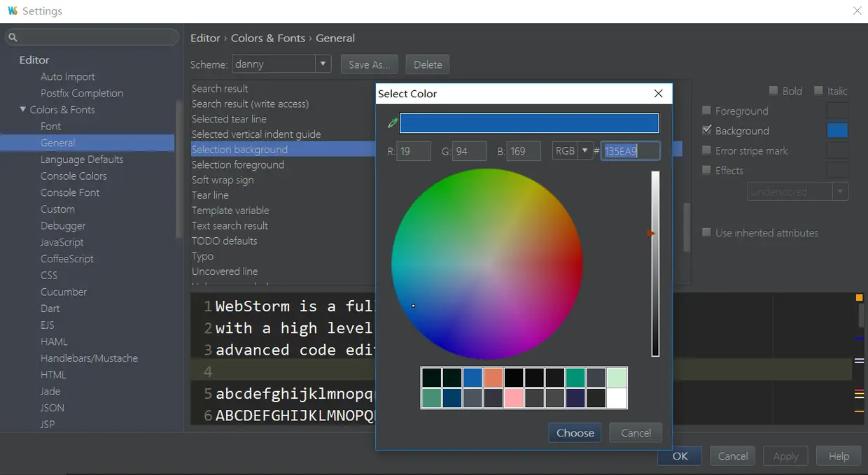
Task: Pick the salmon orange recent color swatch
Action: pos(493,378)
